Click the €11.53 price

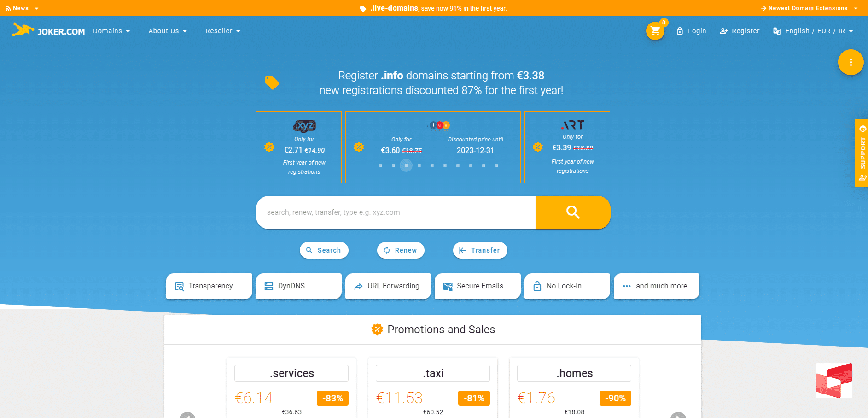399,398
